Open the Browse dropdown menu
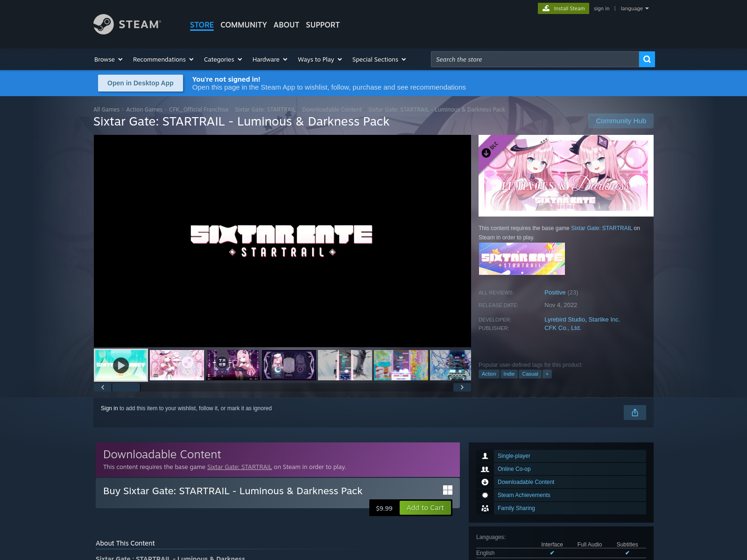This screenshot has width=747, height=560. [108, 59]
